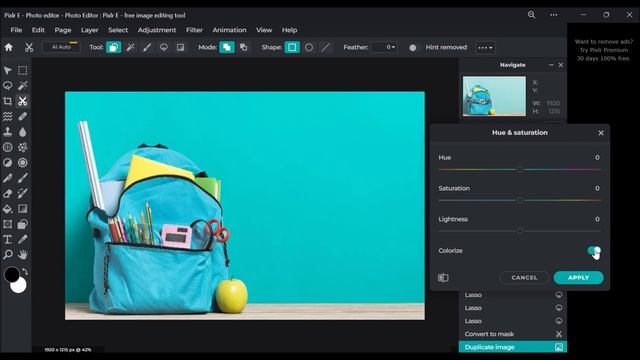
Task: Select the Arrange arrow tool
Action: pyautogui.click(x=7, y=70)
